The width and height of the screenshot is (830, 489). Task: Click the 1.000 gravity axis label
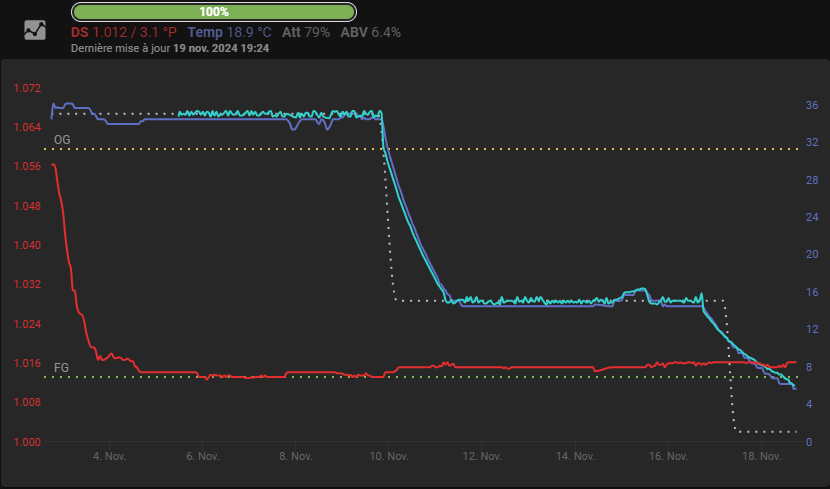coord(27,442)
